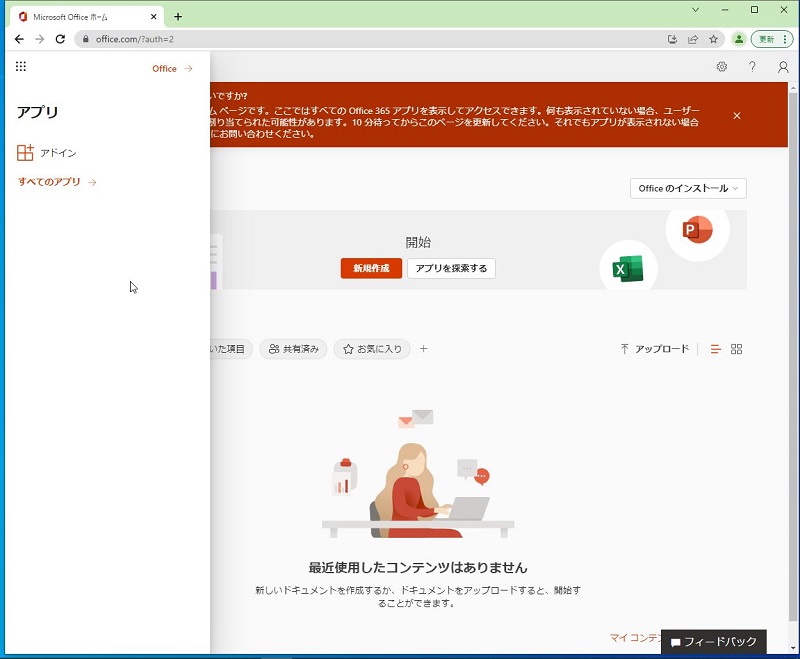Open the account profile icon
The image size is (800, 659).
coord(783,67)
